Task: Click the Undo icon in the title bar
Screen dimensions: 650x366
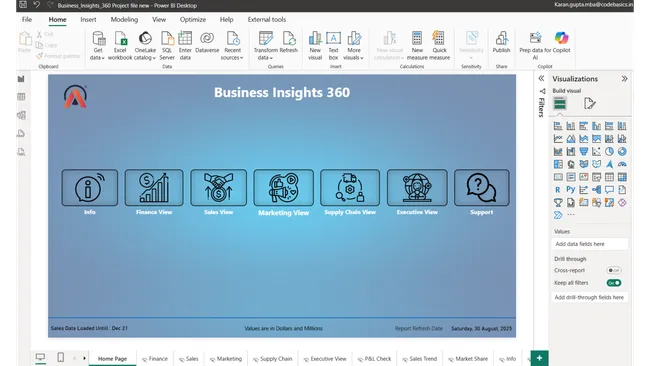Action: pyautogui.click(x=36, y=5)
